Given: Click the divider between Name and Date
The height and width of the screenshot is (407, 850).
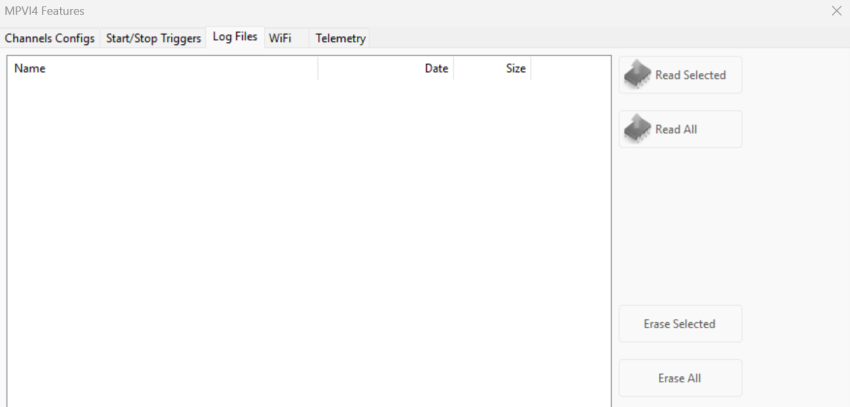Looking at the screenshot, I should (317, 69).
